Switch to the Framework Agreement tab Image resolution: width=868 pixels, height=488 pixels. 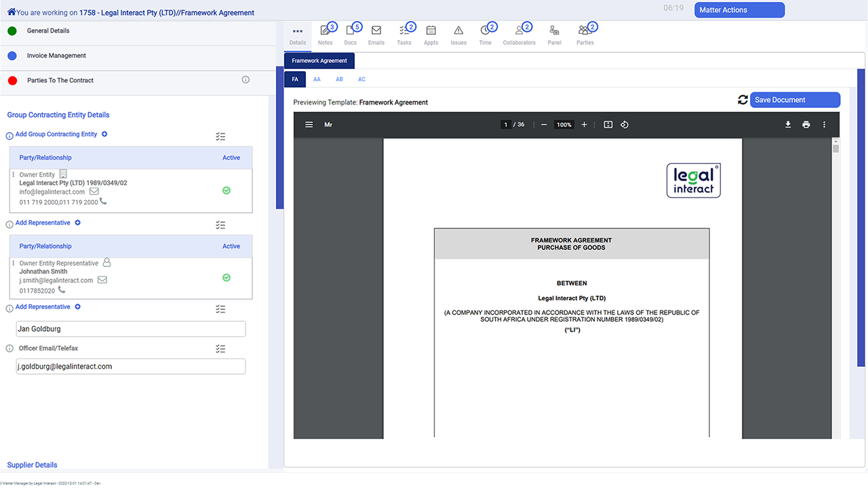(319, 61)
